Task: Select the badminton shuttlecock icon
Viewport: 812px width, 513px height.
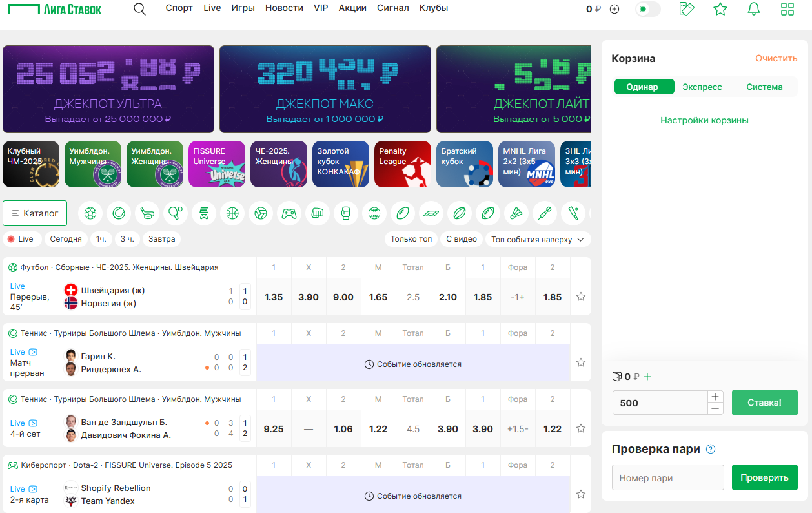Action: 516,213
